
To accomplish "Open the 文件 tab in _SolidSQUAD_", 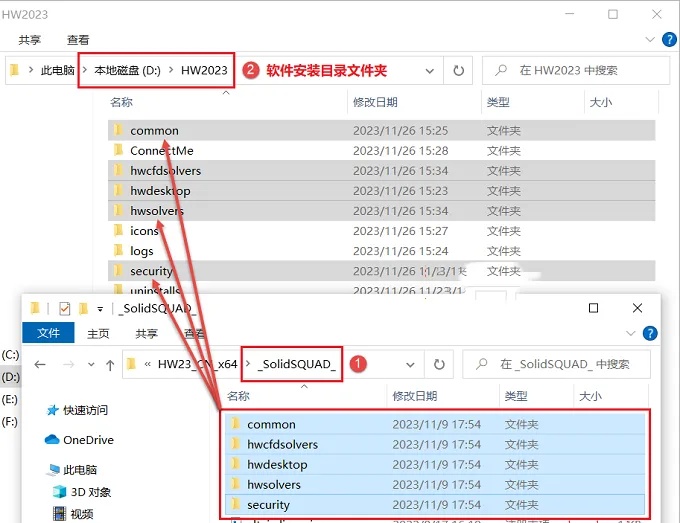I will click(x=48, y=333).
